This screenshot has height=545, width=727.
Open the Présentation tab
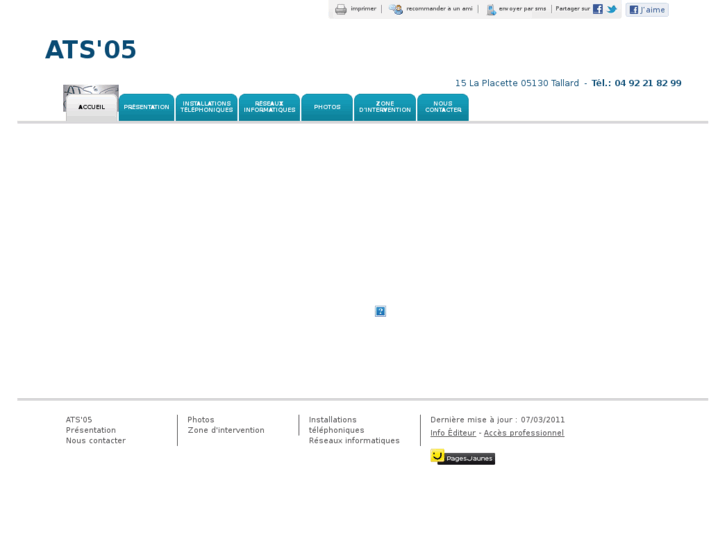coord(147,107)
